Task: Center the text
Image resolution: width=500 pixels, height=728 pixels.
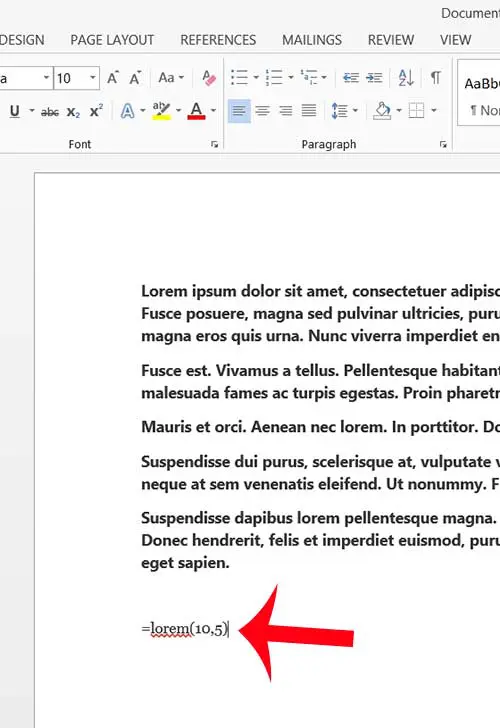Action: coord(262,111)
